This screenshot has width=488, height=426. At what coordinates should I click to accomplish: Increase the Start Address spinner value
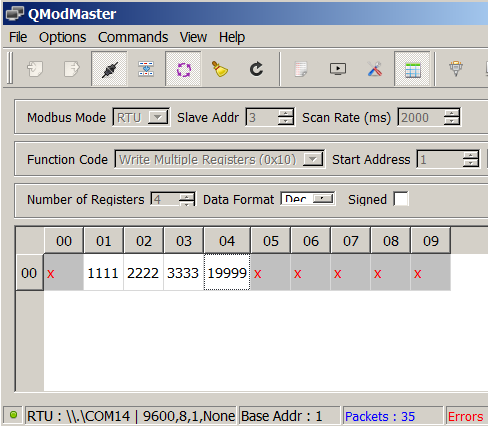pos(470,155)
